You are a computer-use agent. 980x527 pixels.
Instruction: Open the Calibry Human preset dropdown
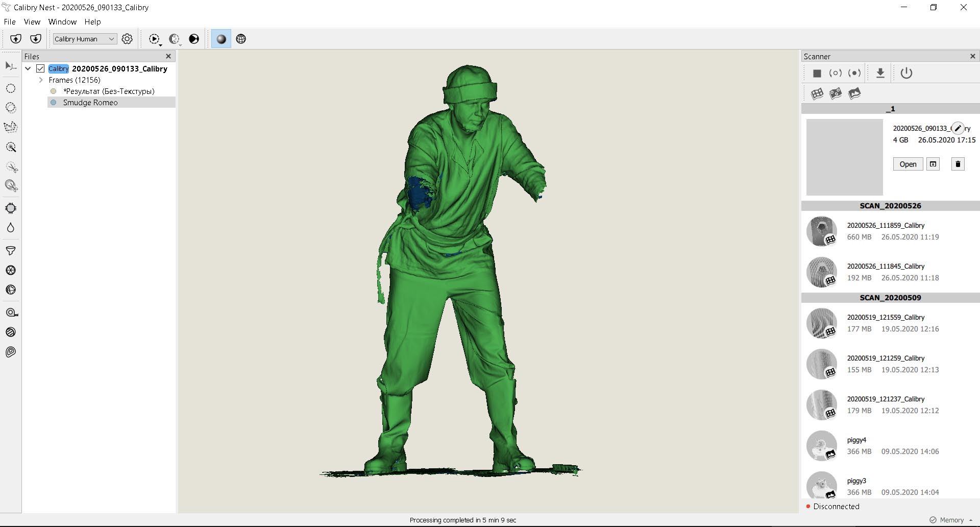(85, 39)
